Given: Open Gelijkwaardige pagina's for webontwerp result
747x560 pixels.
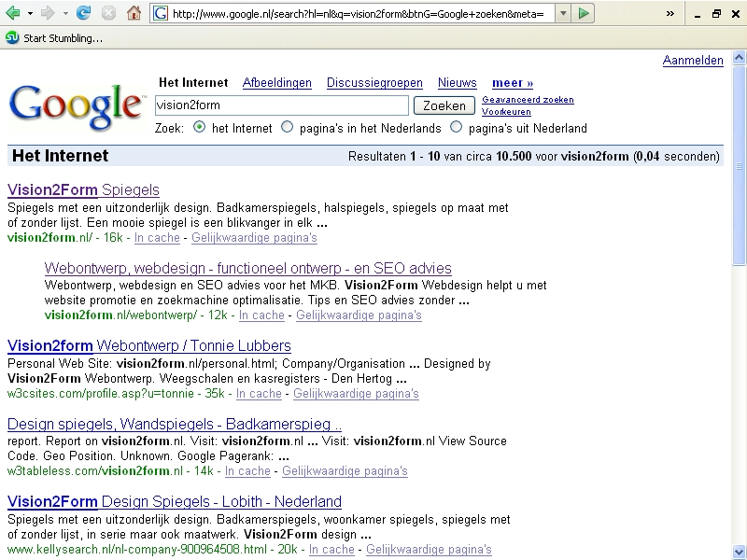Looking at the screenshot, I should pyautogui.click(x=359, y=315).
